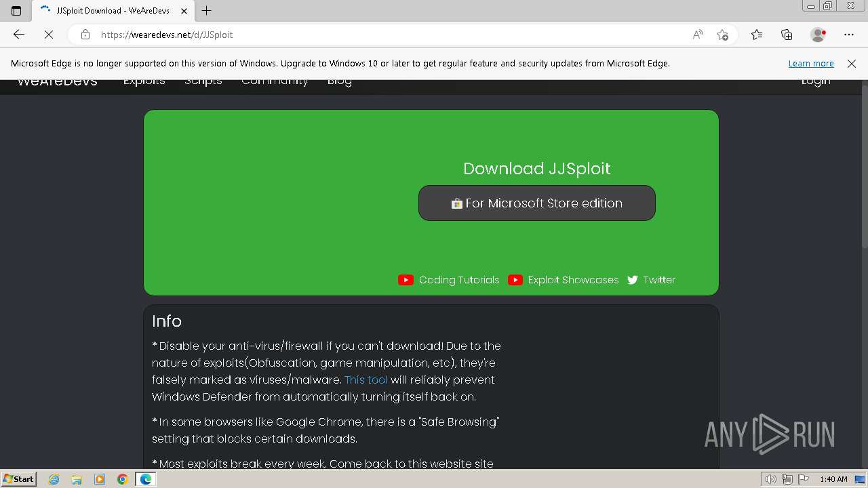The width and height of the screenshot is (868, 488).
Task: View site information lock icon
Action: 85,35
